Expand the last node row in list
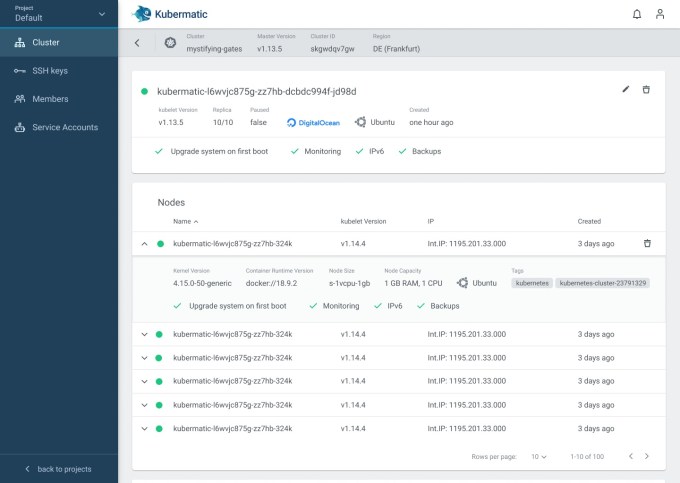Image resolution: width=680 pixels, height=483 pixels. 144,428
